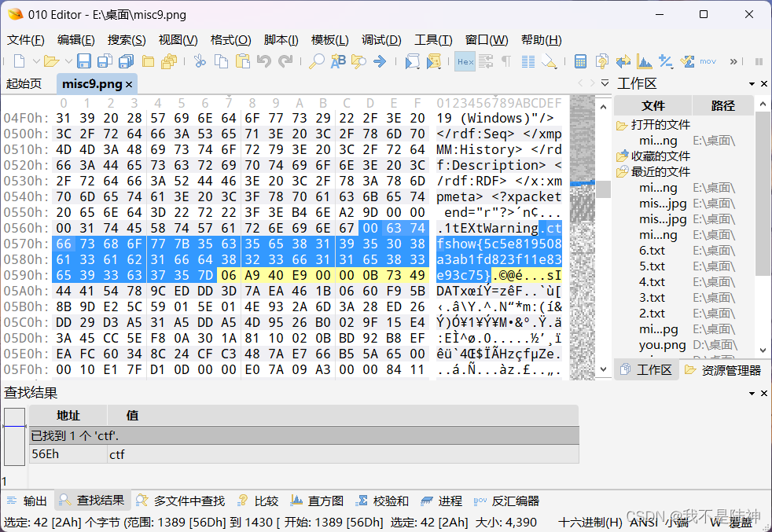Click the mov toolbar icon

coord(708,61)
